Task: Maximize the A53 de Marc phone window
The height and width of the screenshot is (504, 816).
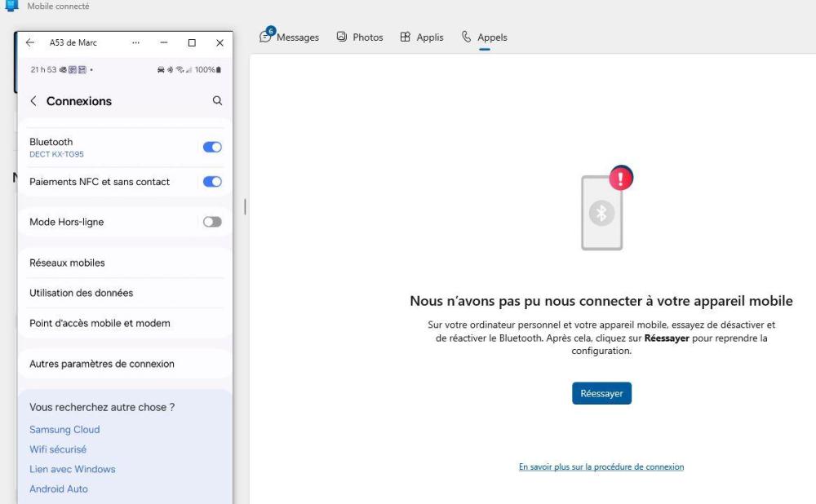Action: [x=192, y=43]
